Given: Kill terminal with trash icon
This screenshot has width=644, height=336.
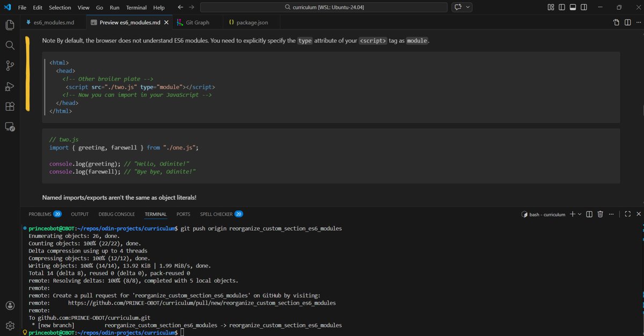Looking at the screenshot, I should point(601,214).
